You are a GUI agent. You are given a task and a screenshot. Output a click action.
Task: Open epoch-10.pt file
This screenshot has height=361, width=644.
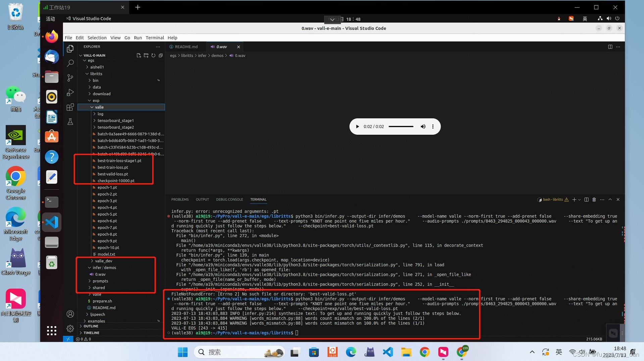click(x=121, y=248)
